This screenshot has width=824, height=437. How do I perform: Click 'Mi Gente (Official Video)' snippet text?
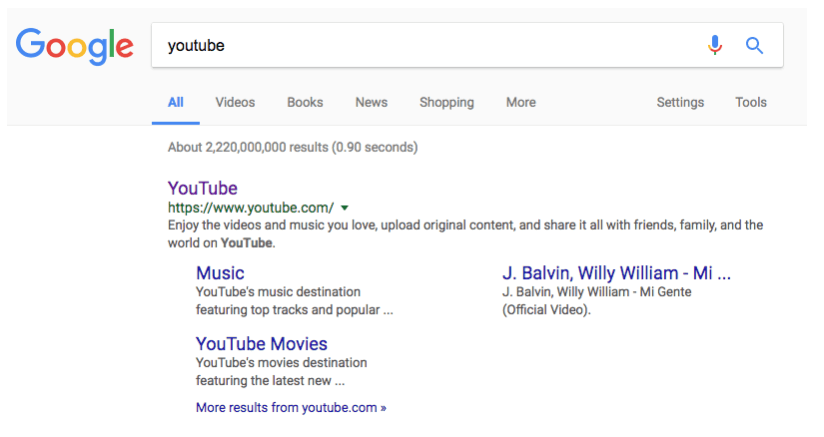pyautogui.click(x=596, y=300)
